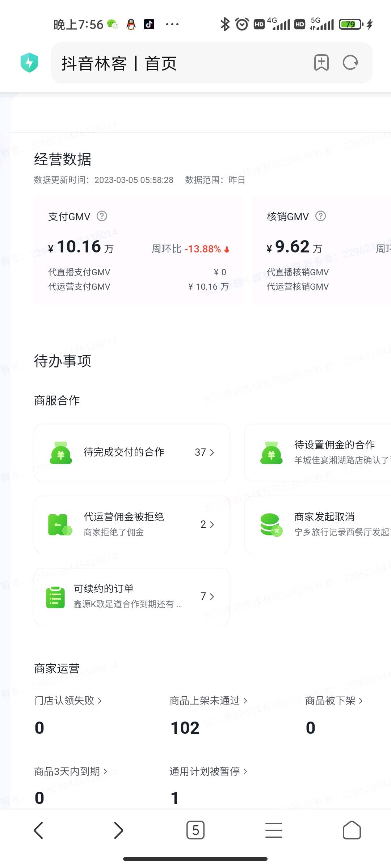Viewport: 391px width, 868px height.
Task: Open 门店认领失败 details chevron
Action: [x=100, y=701]
